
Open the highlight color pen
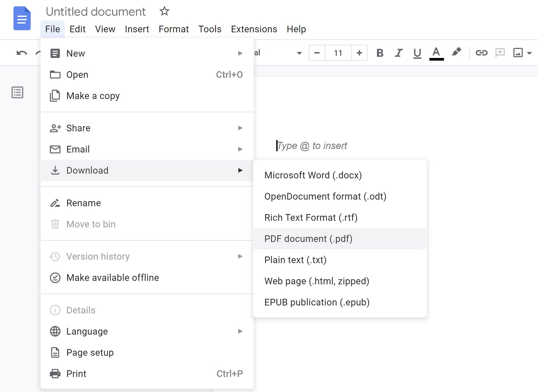click(456, 52)
